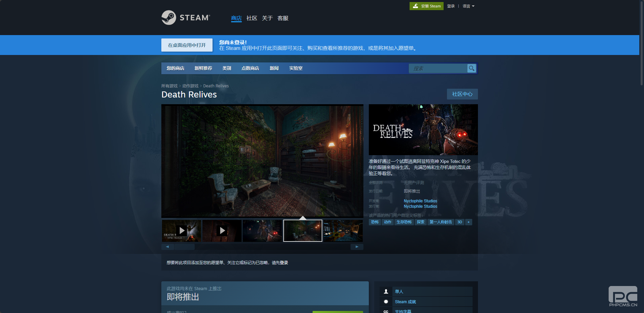The width and height of the screenshot is (644, 313).
Task: Click the Death Relives breadcrumb link
Action: pyautogui.click(x=216, y=86)
